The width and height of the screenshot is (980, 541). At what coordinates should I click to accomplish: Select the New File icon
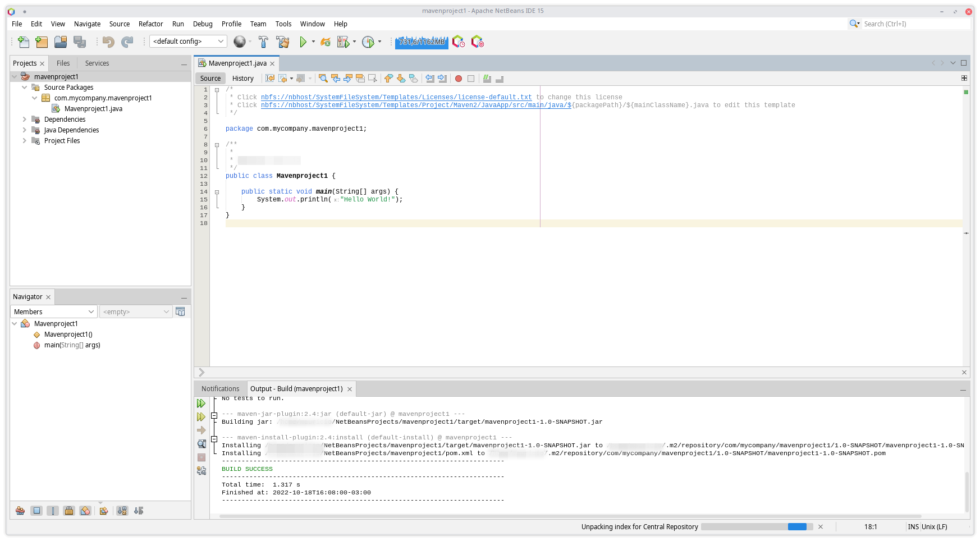point(23,42)
